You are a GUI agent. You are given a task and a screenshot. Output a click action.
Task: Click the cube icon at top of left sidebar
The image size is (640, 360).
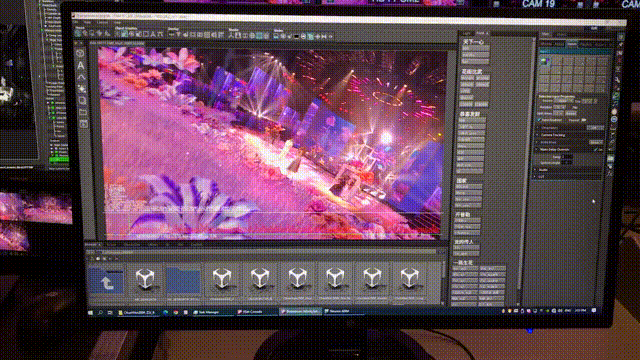(80, 53)
